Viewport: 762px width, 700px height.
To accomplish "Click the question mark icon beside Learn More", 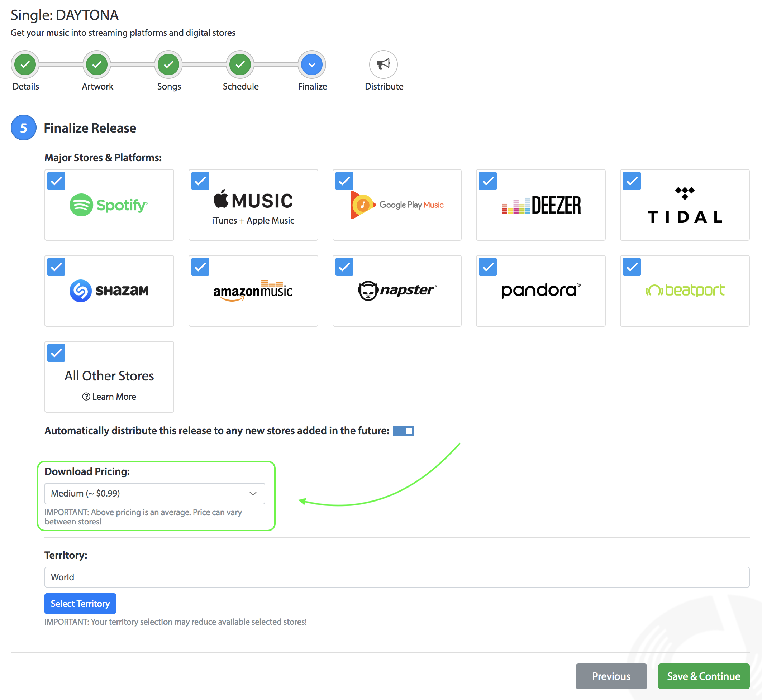I will click(86, 397).
